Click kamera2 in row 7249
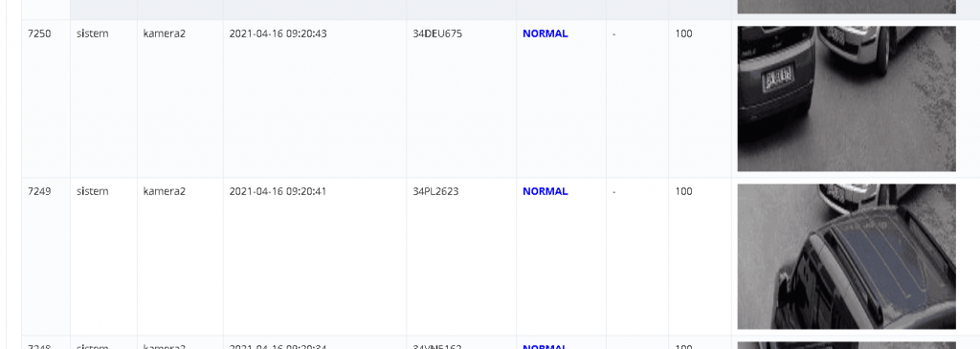The height and width of the screenshot is (349, 980). click(165, 191)
